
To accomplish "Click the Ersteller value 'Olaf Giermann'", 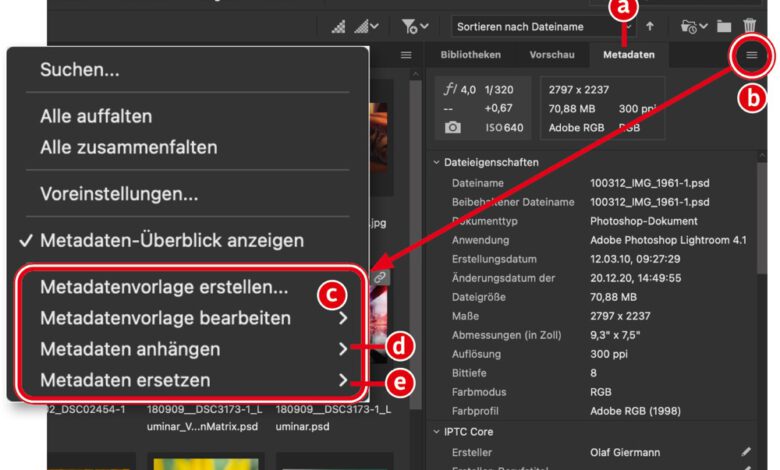I will tap(625, 453).
